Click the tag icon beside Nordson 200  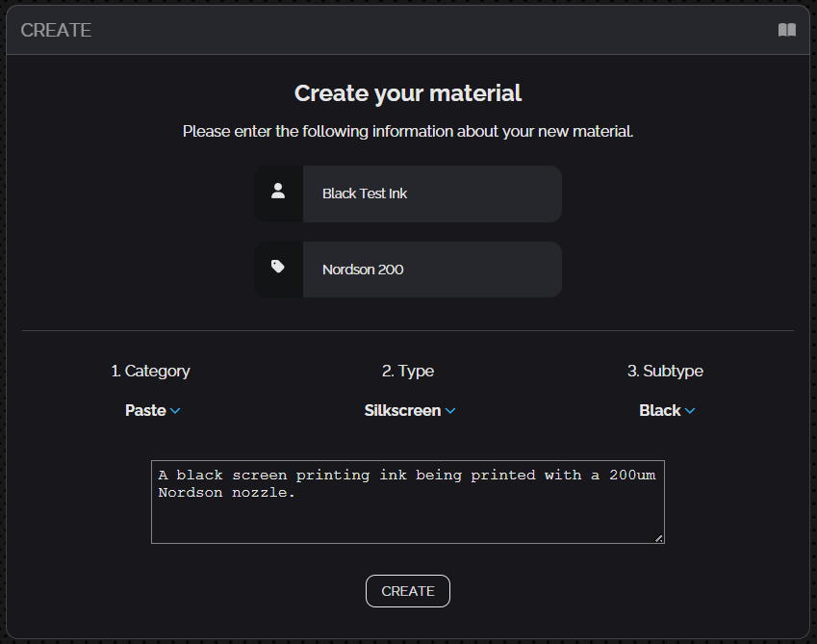278,269
